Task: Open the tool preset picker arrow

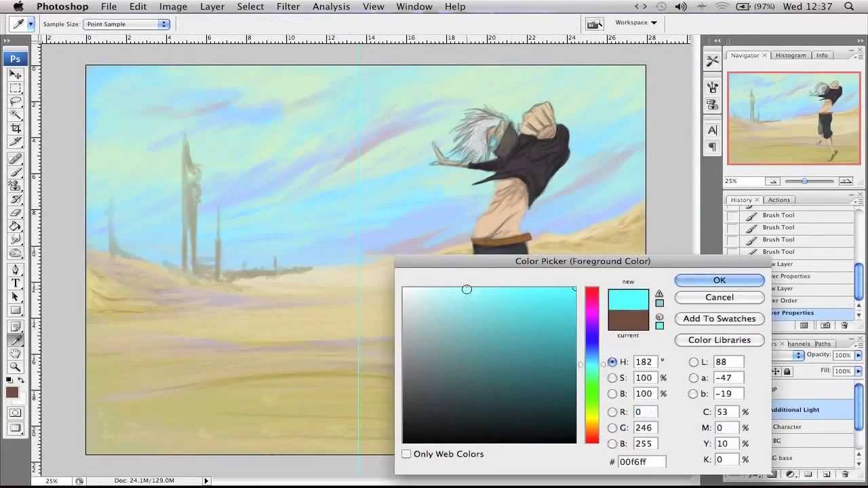Action: point(31,24)
